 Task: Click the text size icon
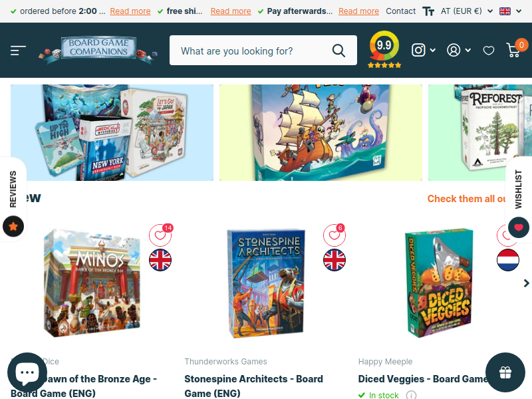point(428,11)
